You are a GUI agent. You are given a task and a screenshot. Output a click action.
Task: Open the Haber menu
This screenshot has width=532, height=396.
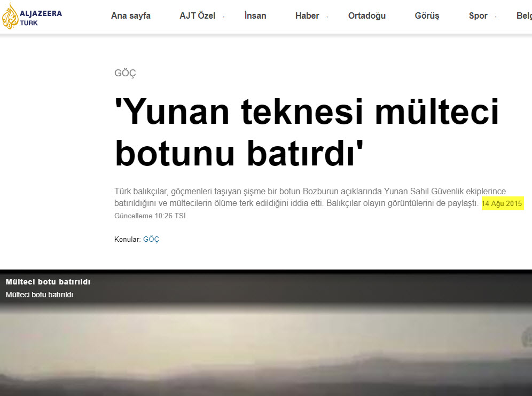307,16
